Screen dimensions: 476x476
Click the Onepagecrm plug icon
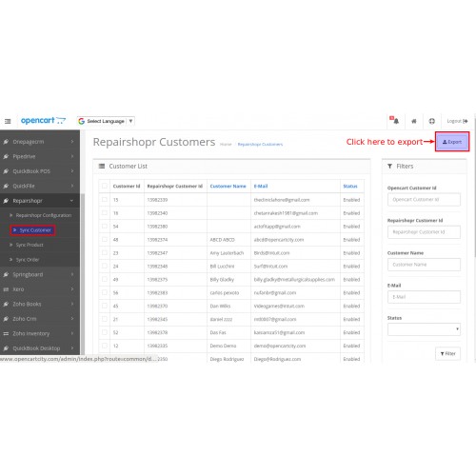click(6, 142)
